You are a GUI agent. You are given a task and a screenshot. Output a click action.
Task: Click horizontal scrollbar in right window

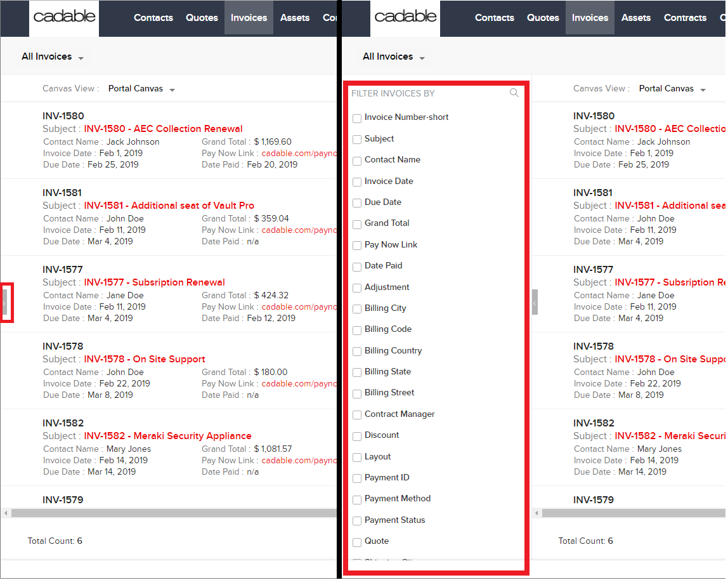pos(634,513)
